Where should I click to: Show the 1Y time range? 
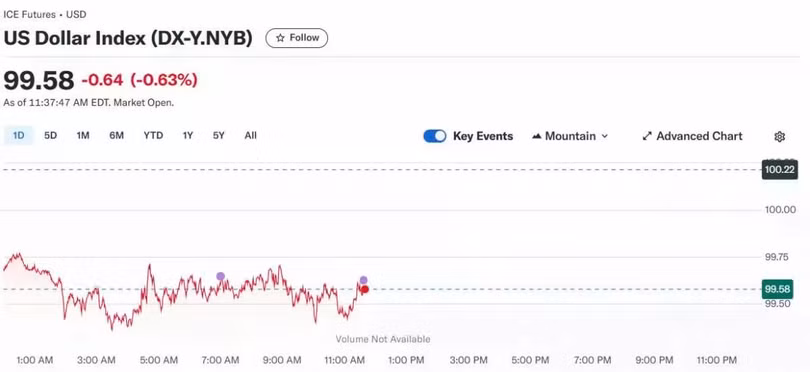(188, 136)
